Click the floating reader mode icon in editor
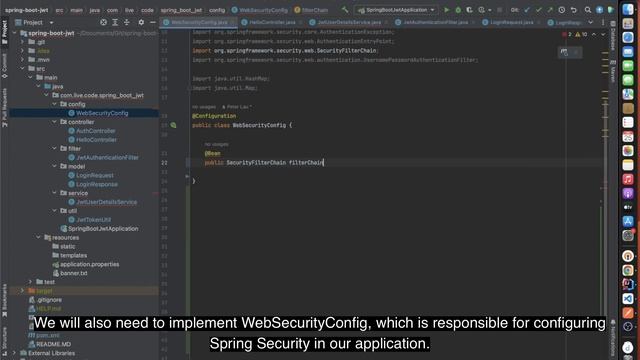 [x=564, y=52]
